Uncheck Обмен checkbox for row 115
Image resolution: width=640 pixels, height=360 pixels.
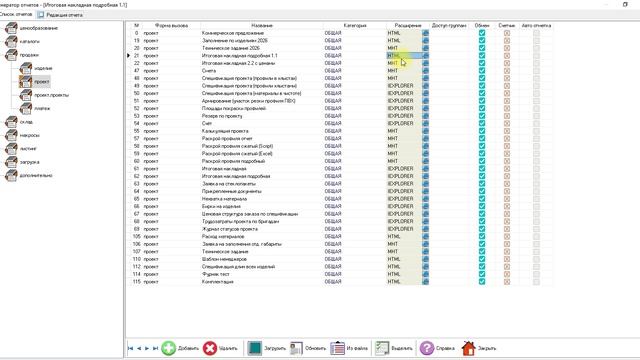click(x=482, y=282)
